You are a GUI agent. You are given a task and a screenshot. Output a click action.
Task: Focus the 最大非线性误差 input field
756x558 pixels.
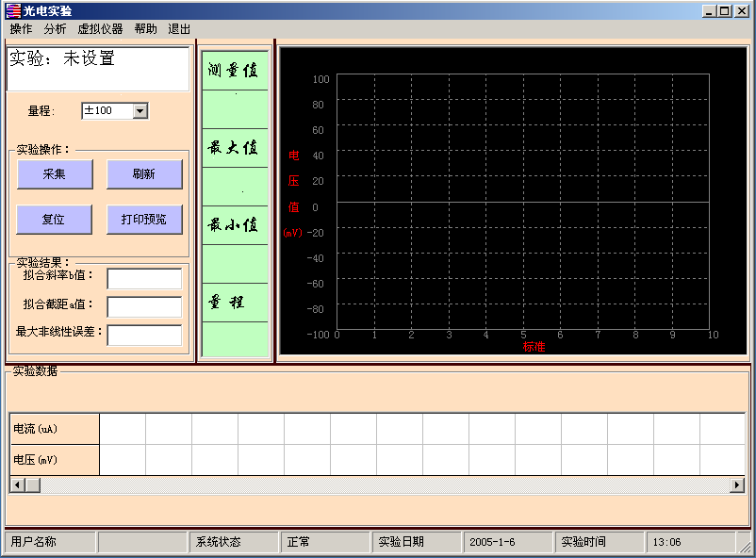pos(144,336)
